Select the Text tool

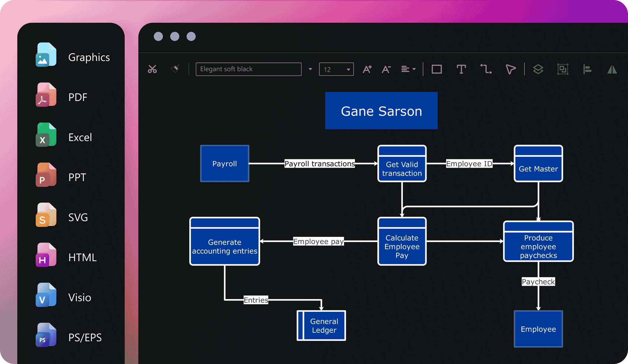coord(461,69)
